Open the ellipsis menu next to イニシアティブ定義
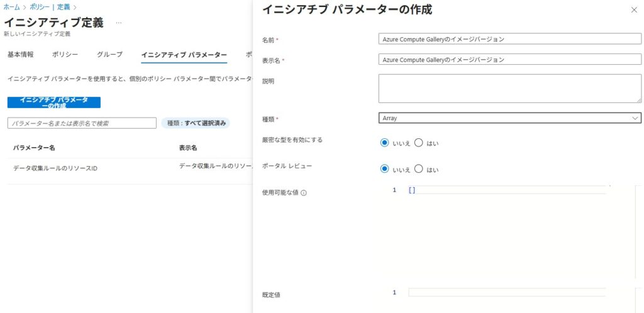Screen dimensions: 644x313 [119, 23]
